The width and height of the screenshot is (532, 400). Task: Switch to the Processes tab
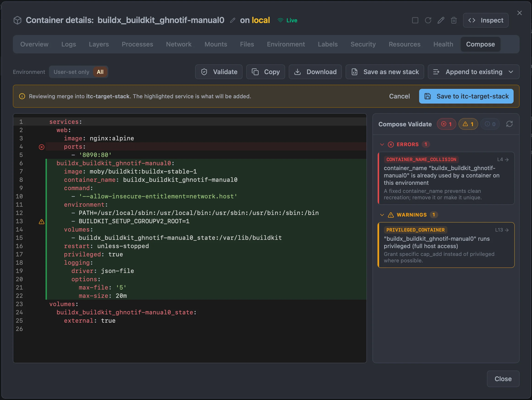(x=137, y=44)
